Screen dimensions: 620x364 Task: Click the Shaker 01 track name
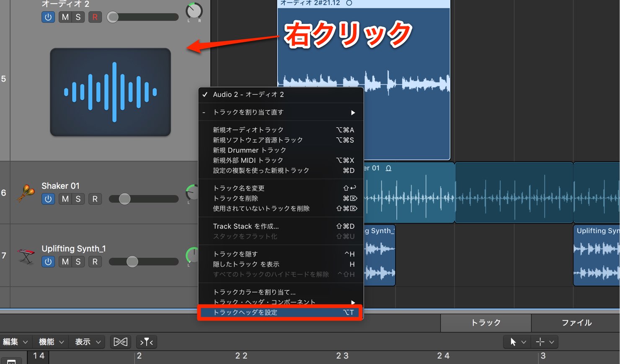tap(60, 186)
